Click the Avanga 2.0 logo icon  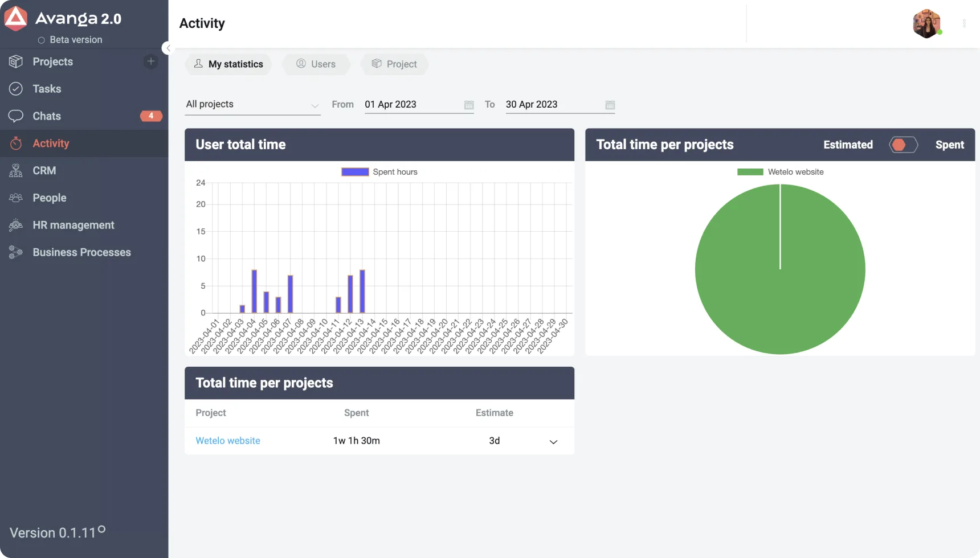[15, 18]
